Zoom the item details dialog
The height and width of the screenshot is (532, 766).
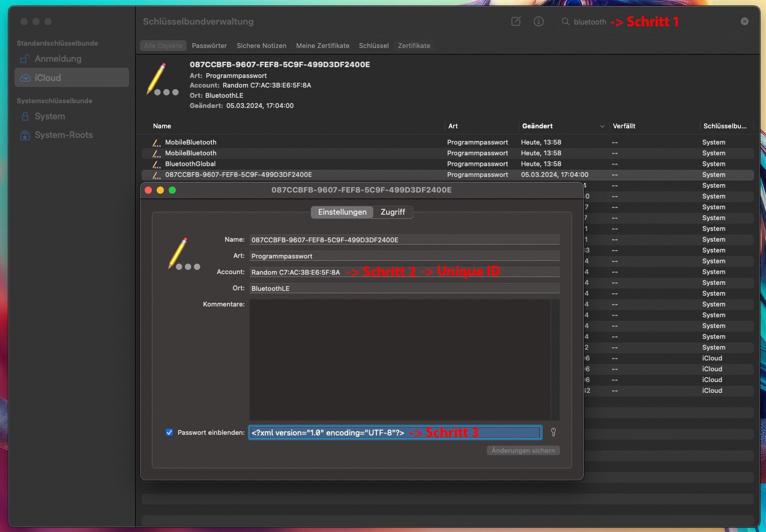click(x=172, y=190)
